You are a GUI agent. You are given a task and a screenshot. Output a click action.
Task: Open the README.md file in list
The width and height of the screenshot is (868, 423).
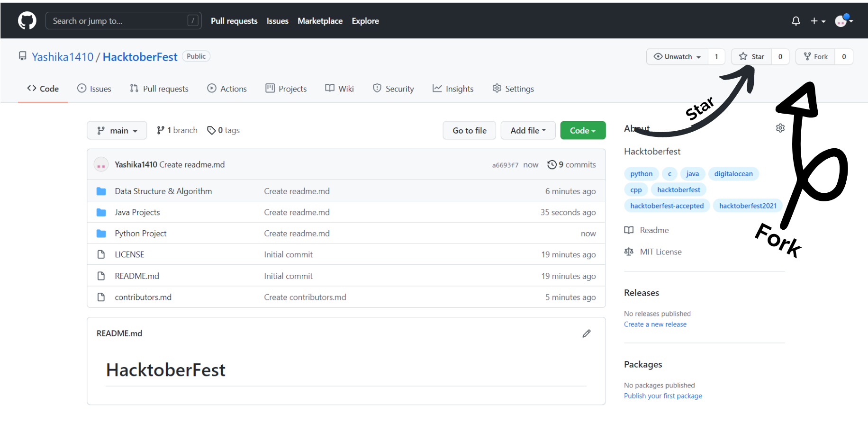[137, 276]
